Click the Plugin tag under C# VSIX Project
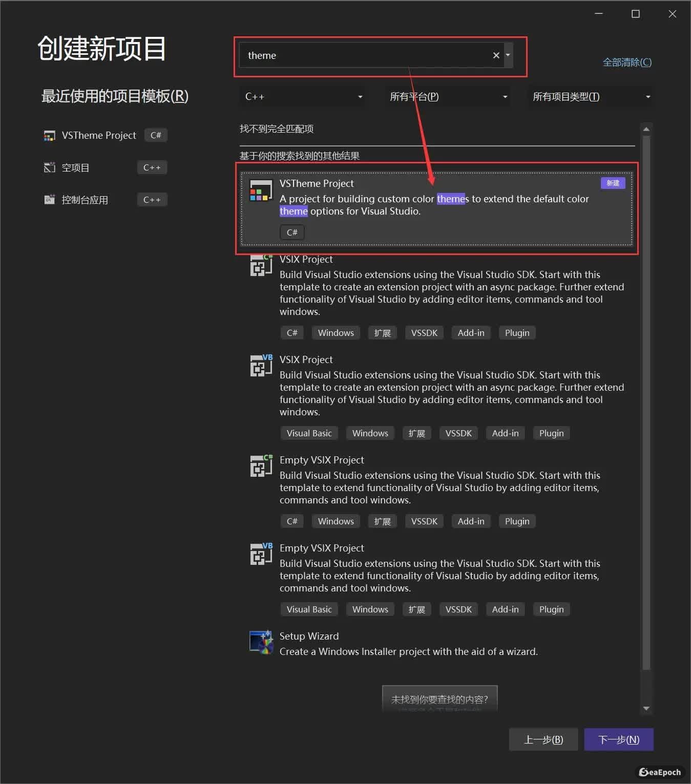This screenshot has height=784, width=691. tap(517, 333)
